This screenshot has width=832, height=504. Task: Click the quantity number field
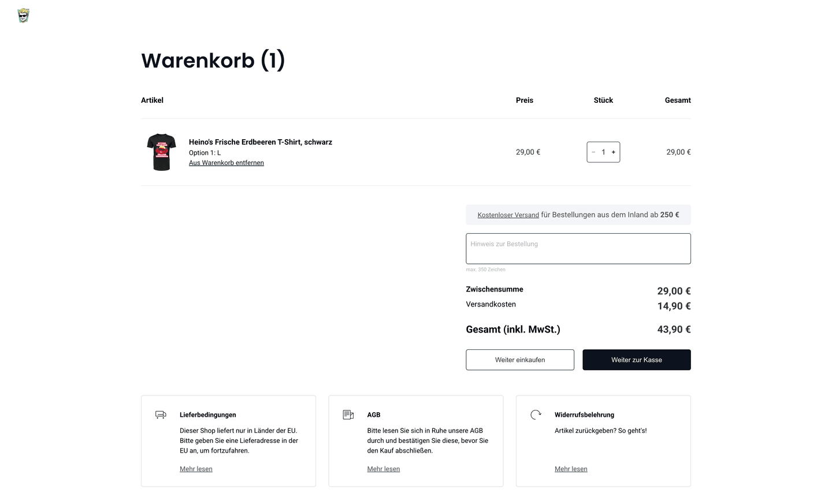click(603, 152)
